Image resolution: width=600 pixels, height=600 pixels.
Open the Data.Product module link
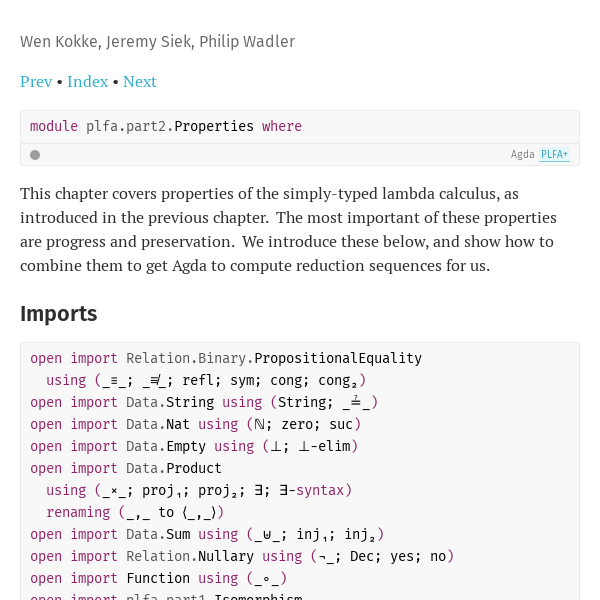(174, 468)
